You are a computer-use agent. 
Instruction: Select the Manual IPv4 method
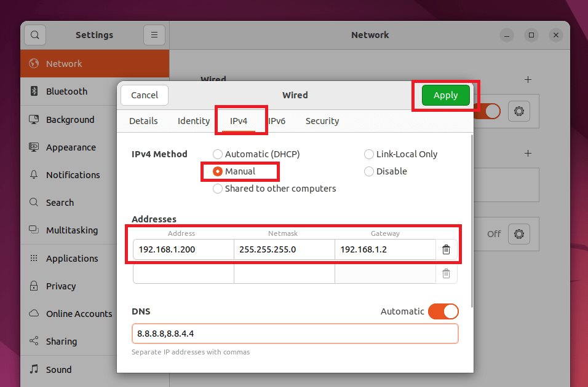(x=218, y=171)
